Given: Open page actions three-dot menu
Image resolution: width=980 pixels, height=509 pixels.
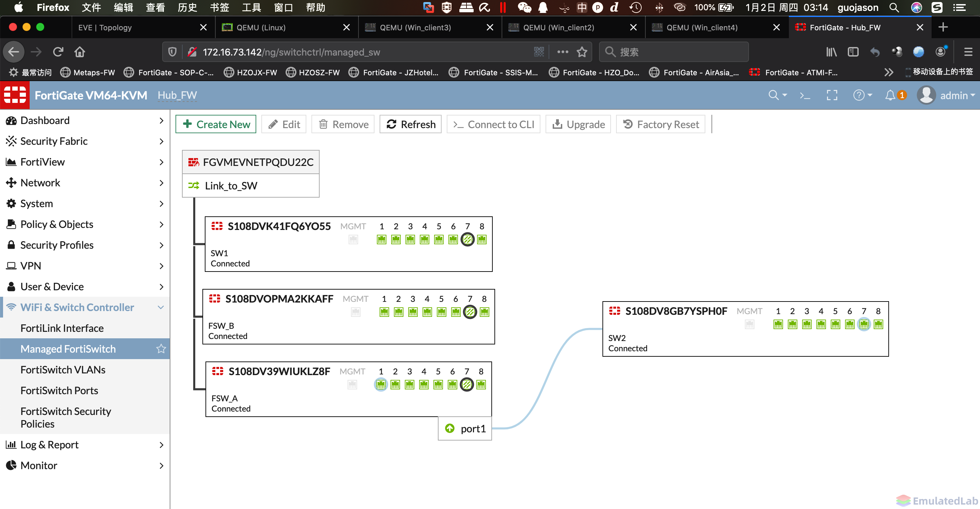Looking at the screenshot, I should coord(562,52).
